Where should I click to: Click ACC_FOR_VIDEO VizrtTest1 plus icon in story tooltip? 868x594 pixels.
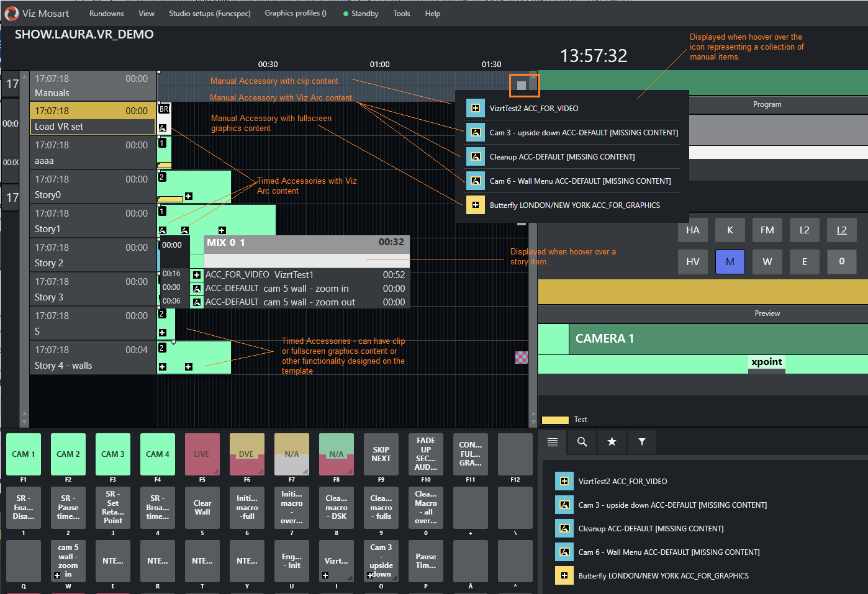[197, 275]
